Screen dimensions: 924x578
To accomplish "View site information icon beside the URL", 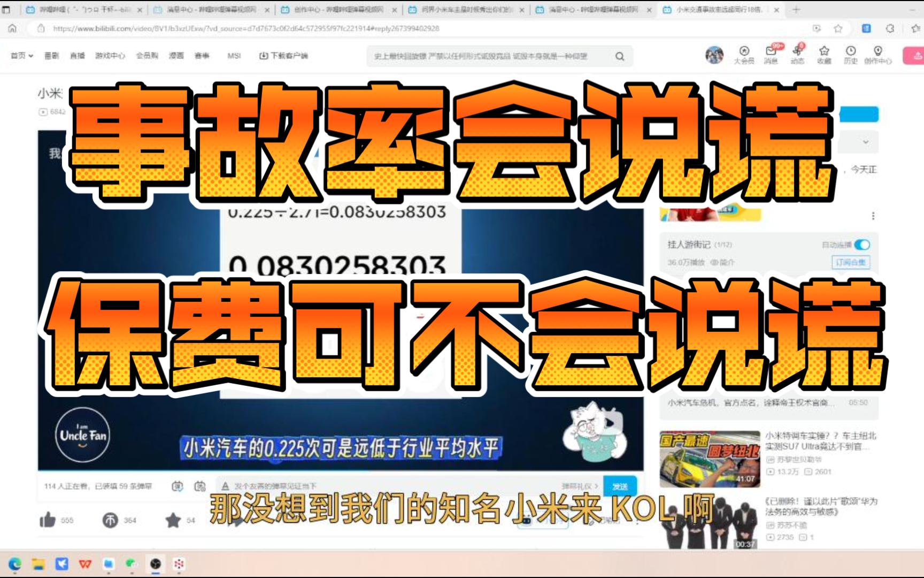I will click(x=41, y=28).
